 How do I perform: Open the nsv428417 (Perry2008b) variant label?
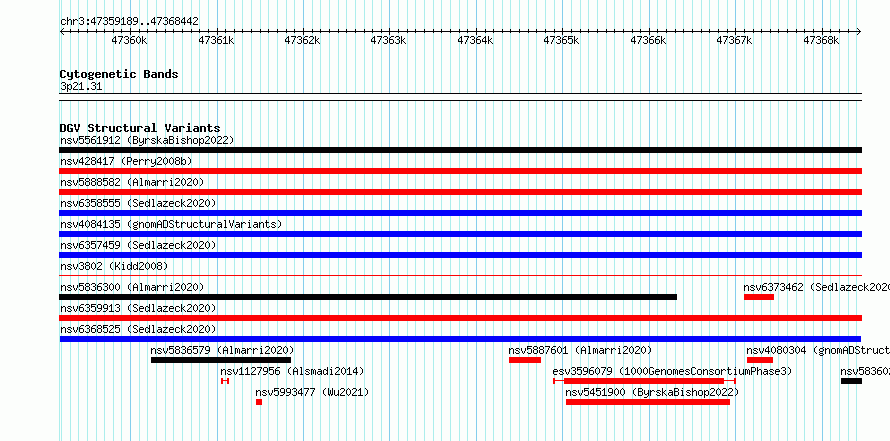click(x=126, y=161)
